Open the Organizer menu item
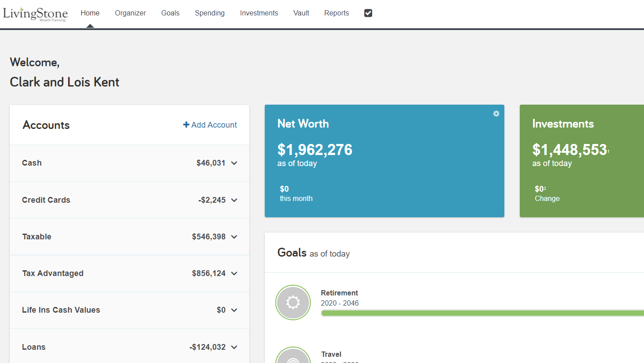 (130, 13)
